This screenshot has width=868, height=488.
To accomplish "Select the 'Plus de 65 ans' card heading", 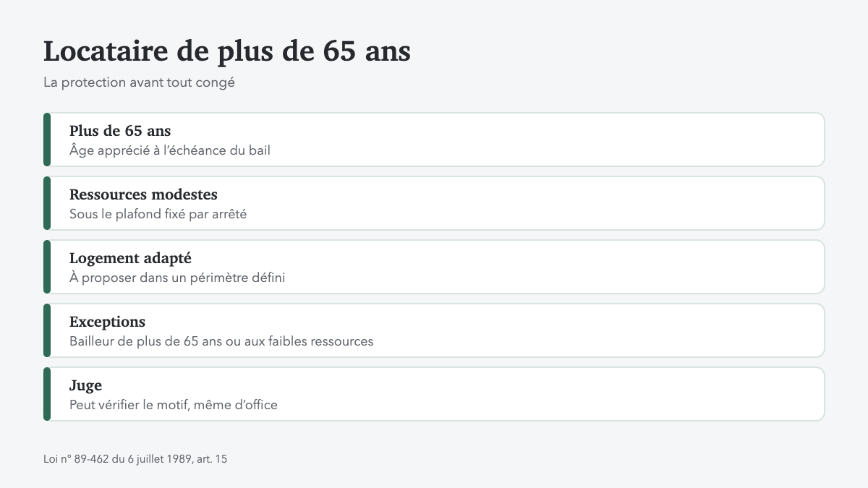I will click(x=120, y=131).
